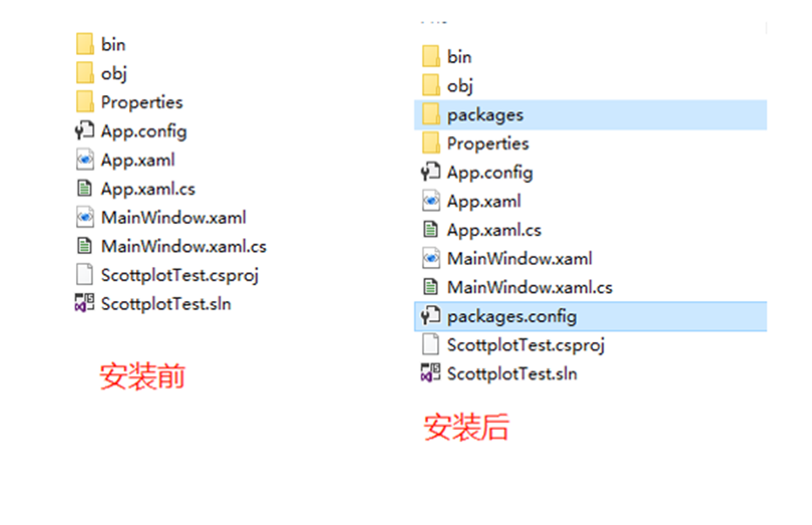
Task: Select MainWindow.xaml.cs icon in left list
Action: coord(85,245)
